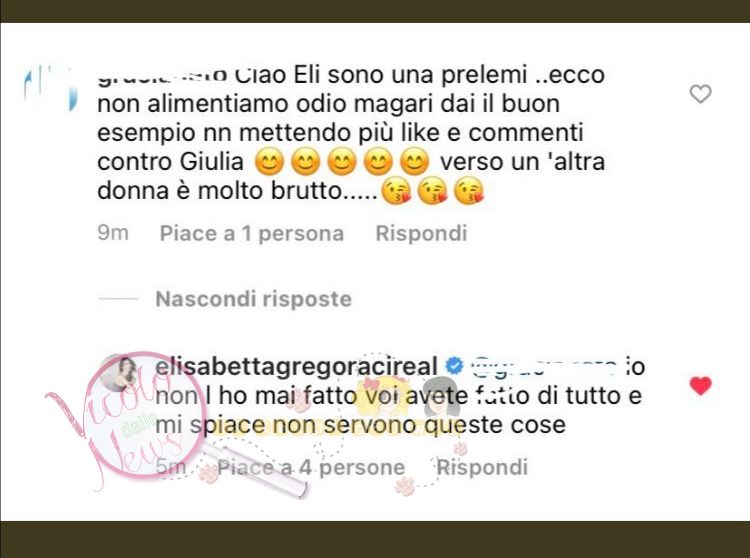Image resolution: width=750 pixels, height=558 pixels.
Task: Click the 9m timestamp on the first comment
Action: (113, 233)
